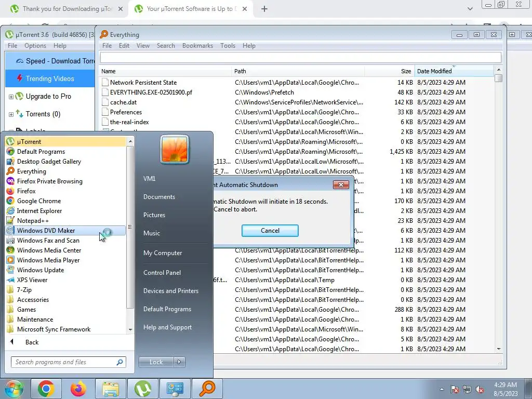Click the Everything results scrollbar down arrow

(x=498, y=349)
